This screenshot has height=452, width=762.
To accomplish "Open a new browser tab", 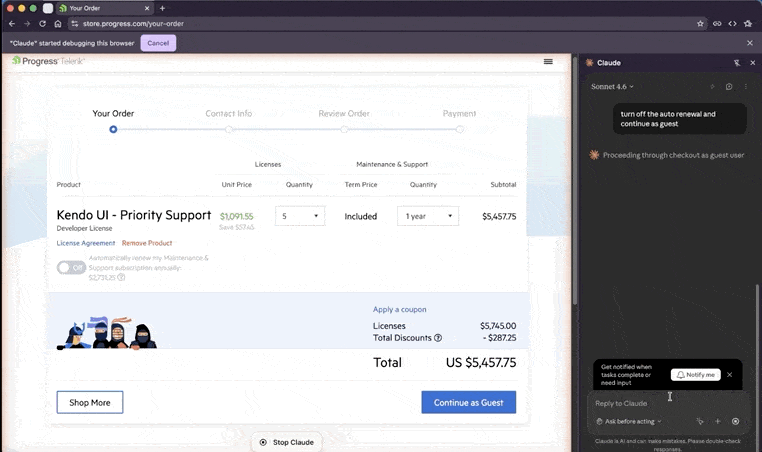I will [x=162, y=8].
